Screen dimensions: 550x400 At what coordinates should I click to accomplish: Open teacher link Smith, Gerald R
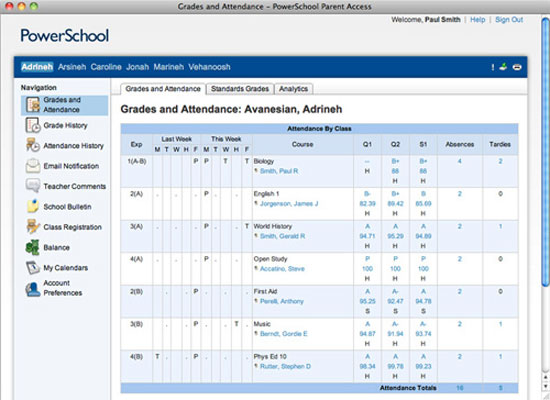pyautogui.click(x=282, y=236)
